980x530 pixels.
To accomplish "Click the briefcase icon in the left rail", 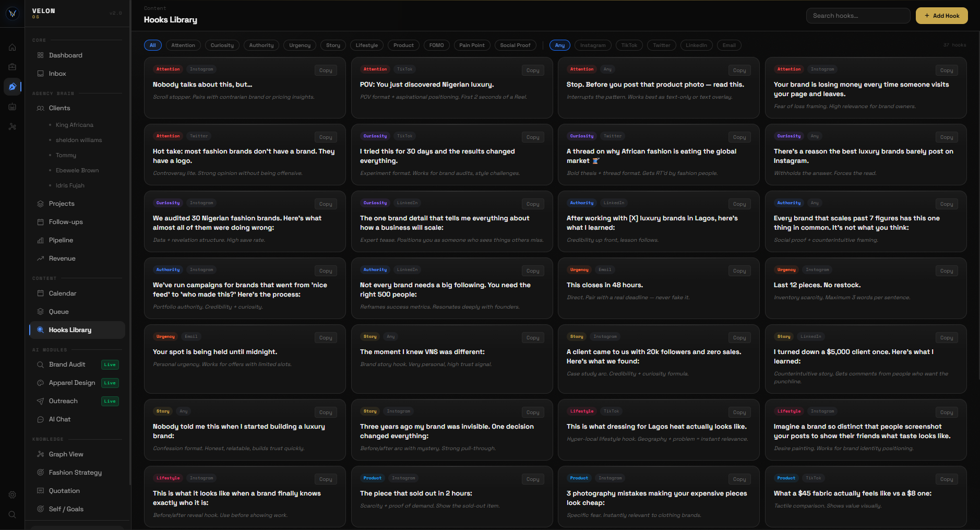I will click(x=13, y=67).
